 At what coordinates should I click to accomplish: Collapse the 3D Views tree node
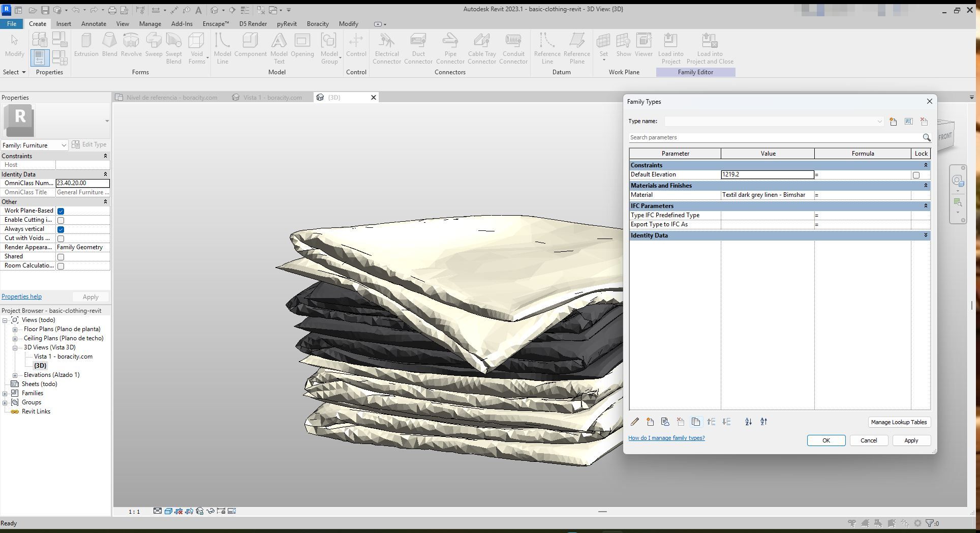pyautogui.click(x=15, y=348)
